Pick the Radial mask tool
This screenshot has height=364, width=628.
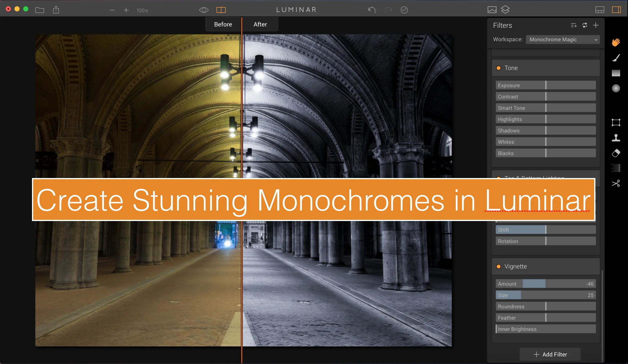click(x=616, y=88)
